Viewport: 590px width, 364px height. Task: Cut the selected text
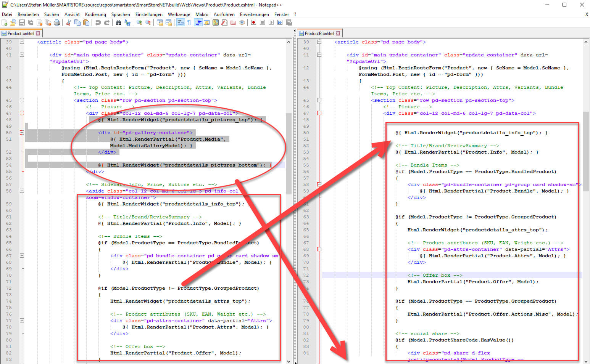[x=69, y=22]
